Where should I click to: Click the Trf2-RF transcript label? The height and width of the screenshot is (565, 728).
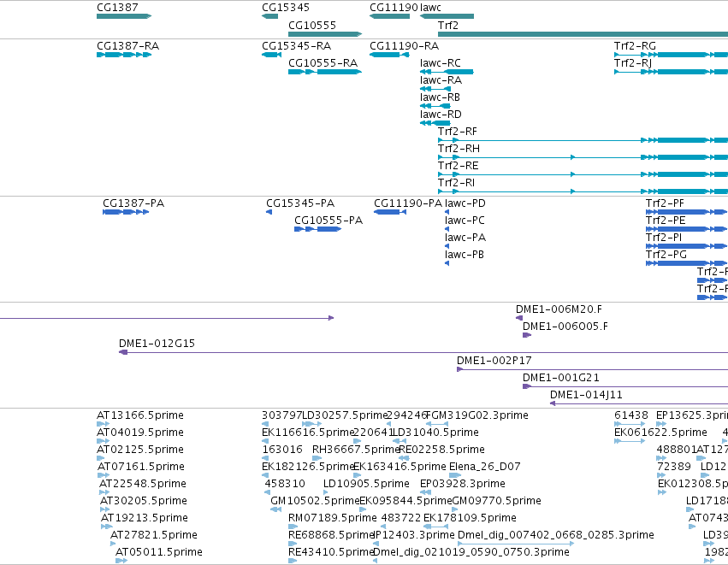pos(458,132)
